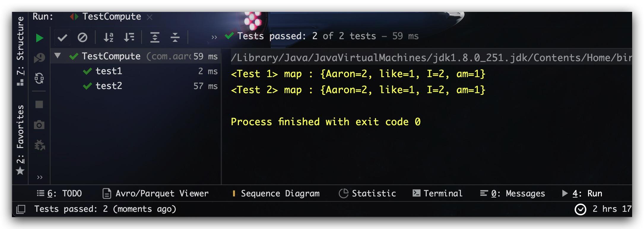Open the Sequence Diagram tab
Screen dimensions: 644x229
[276, 193]
